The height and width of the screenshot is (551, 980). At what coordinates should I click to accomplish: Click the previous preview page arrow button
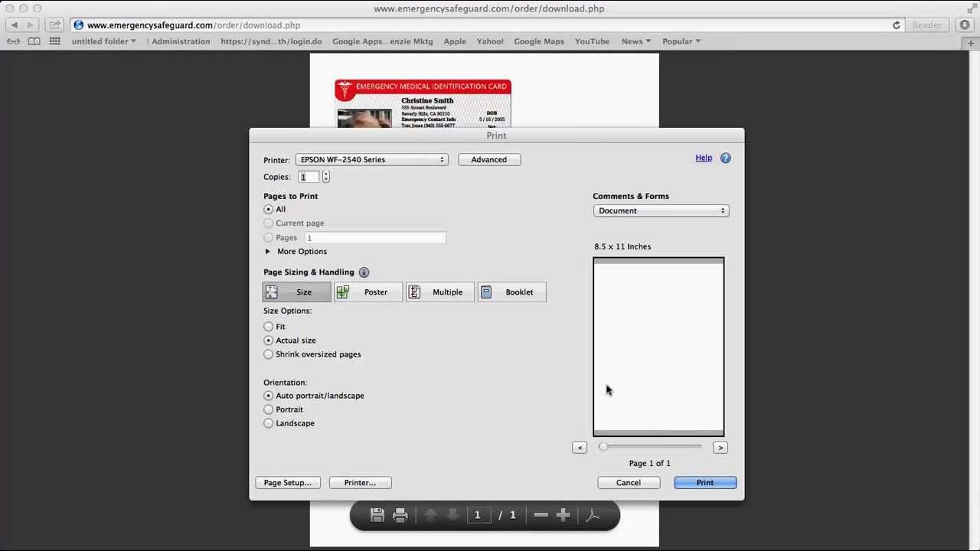click(580, 448)
